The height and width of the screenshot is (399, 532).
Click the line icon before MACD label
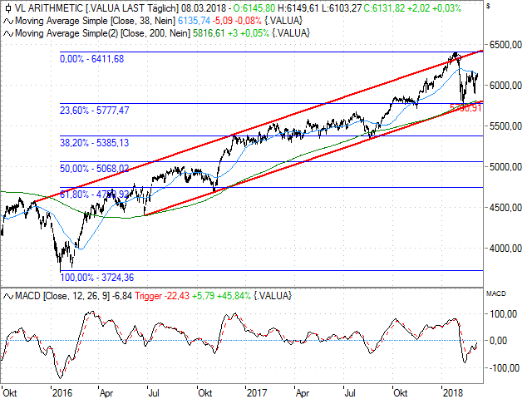pos(8,297)
